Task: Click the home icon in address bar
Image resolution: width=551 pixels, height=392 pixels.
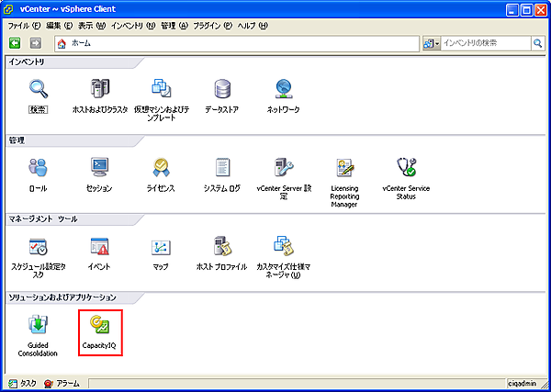Action: 62,43
